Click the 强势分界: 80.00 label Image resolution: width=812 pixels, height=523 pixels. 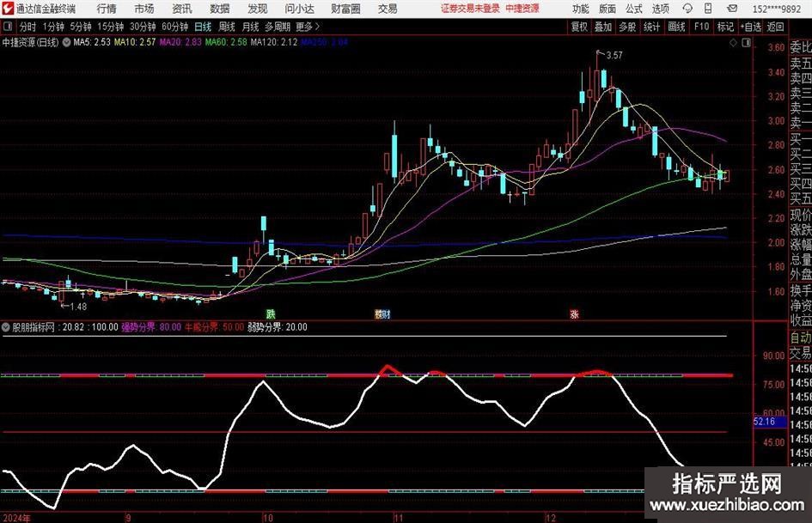click(x=151, y=327)
